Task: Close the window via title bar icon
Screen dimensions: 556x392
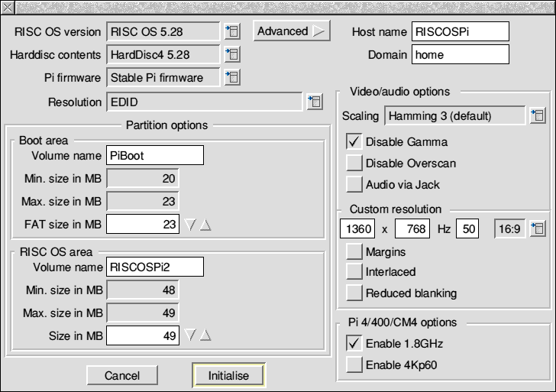Action: [x=7, y=7]
